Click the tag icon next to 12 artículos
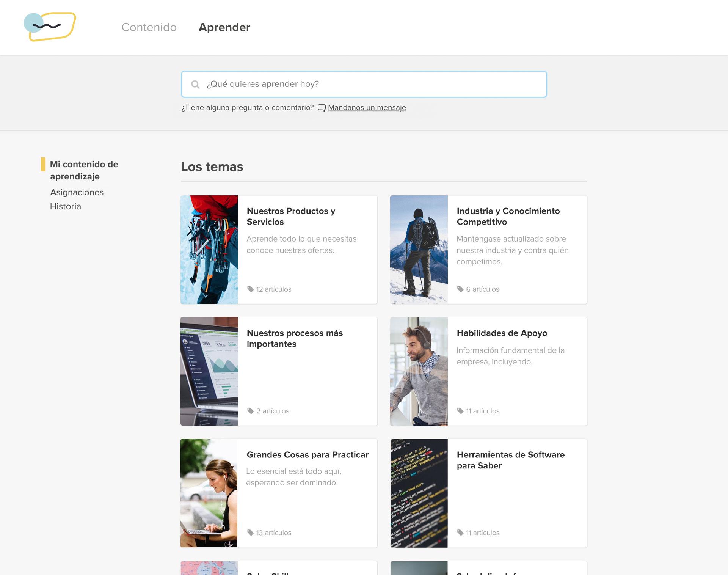 (250, 289)
